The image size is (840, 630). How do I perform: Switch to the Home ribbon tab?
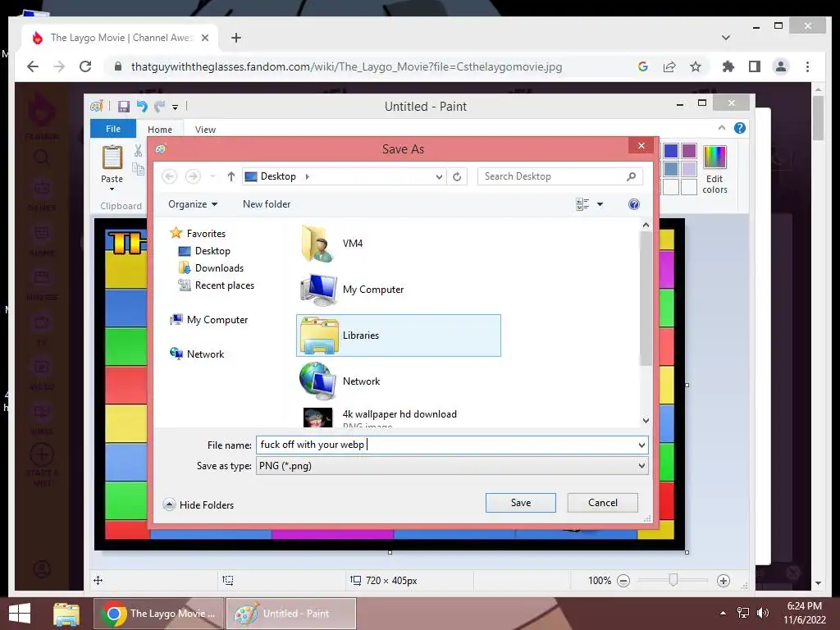(x=160, y=130)
